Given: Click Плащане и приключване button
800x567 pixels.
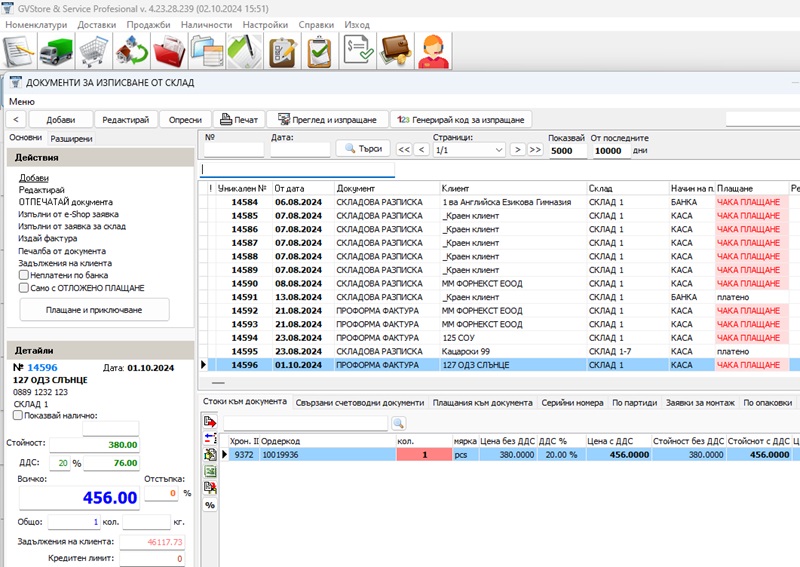Looking at the screenshot, I should tap(94, 310).
